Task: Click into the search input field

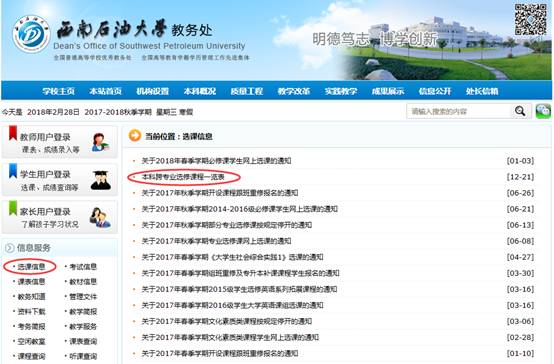Action: 459,111
